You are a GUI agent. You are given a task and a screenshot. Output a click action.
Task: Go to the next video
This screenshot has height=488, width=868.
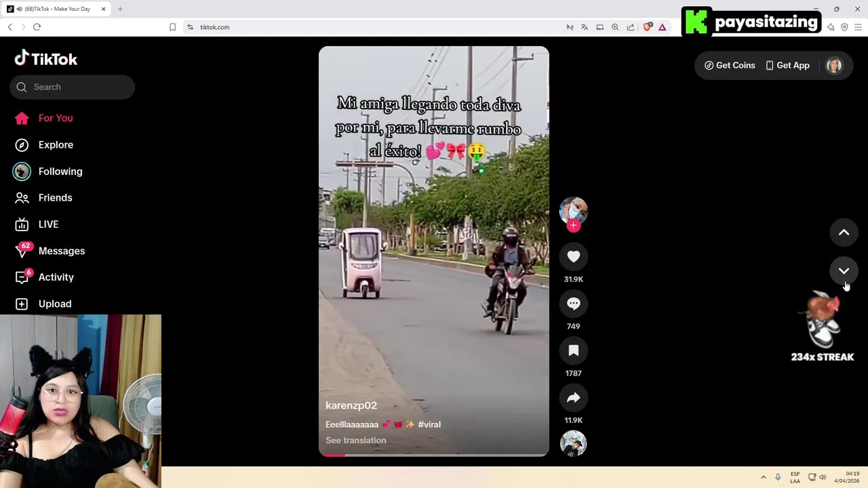click(844, 270)
